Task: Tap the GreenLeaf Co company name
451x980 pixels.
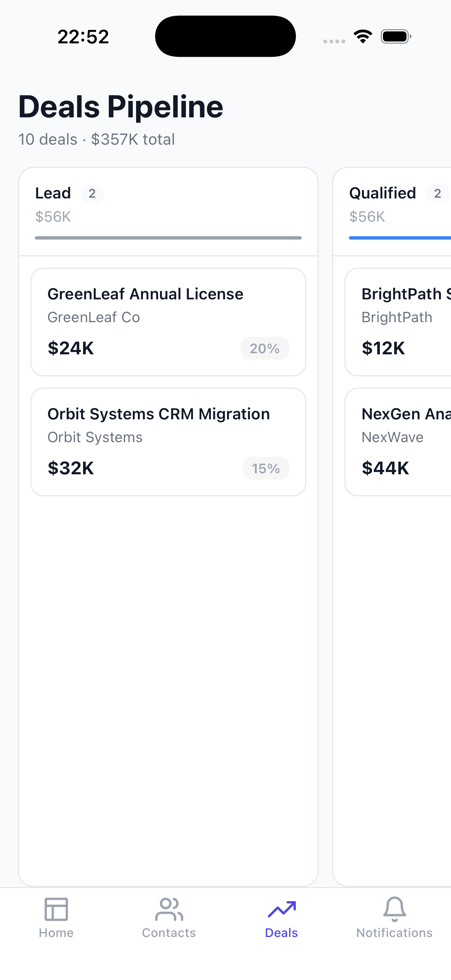Action: [93, 317]
